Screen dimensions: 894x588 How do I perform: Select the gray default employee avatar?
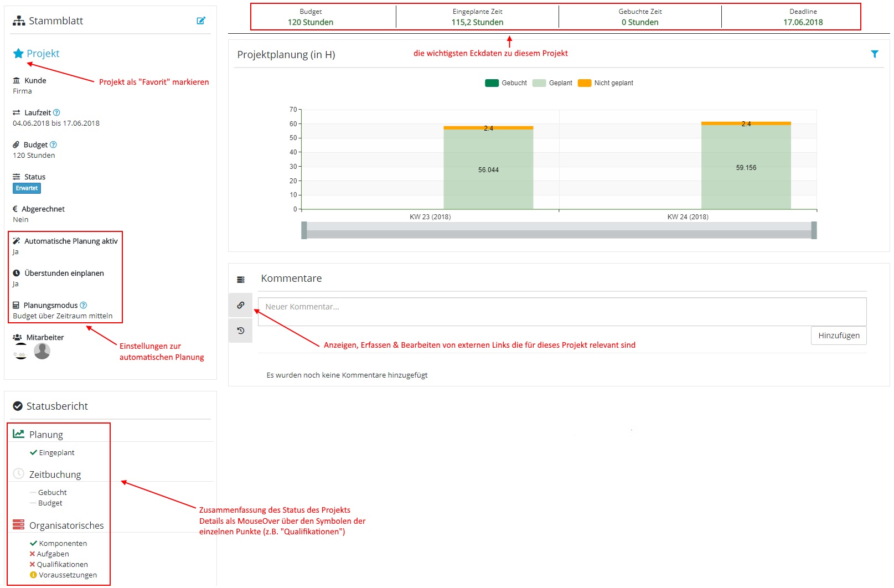click(42, 351)
